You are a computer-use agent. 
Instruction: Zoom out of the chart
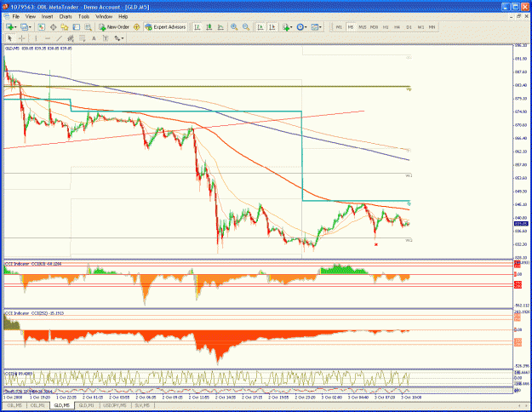pyautogui.click(x=246, y=26)
